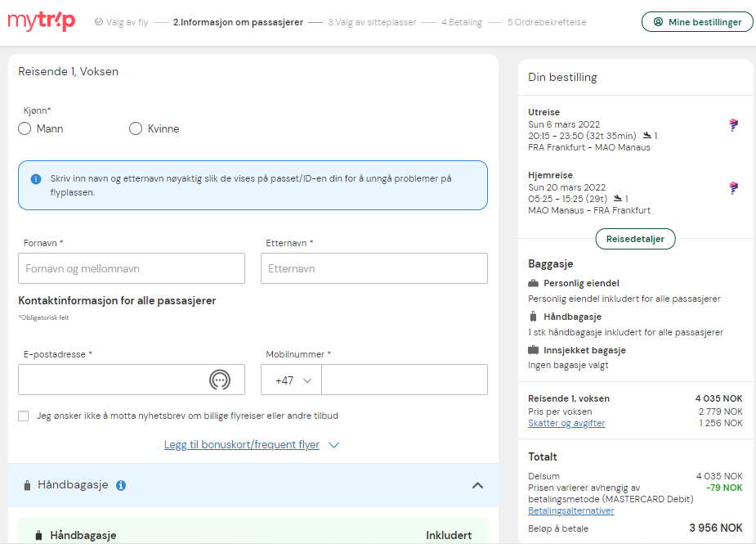Open Reisedetaljer

tap(636, 239)
